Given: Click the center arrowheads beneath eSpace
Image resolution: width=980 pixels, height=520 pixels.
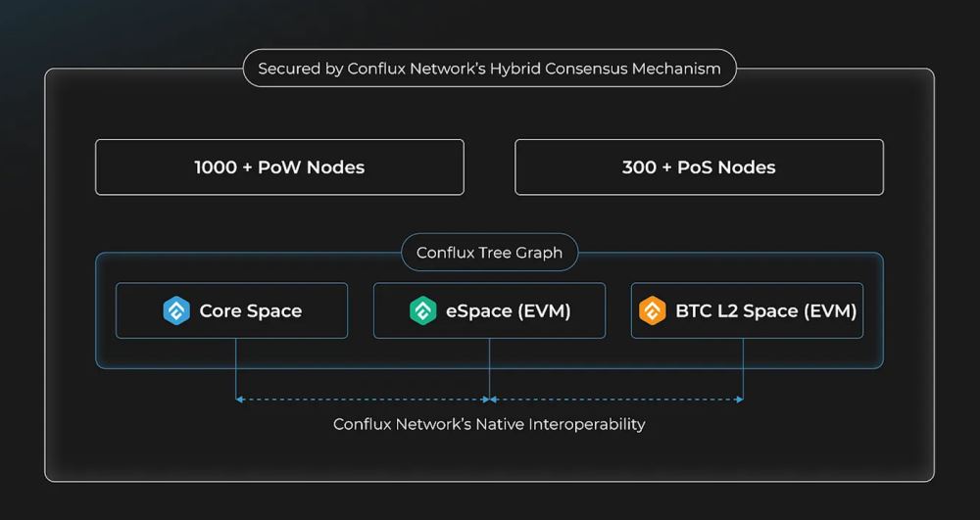Looking at the screenshot, I should pyautogui.click(x=490, y=400).
